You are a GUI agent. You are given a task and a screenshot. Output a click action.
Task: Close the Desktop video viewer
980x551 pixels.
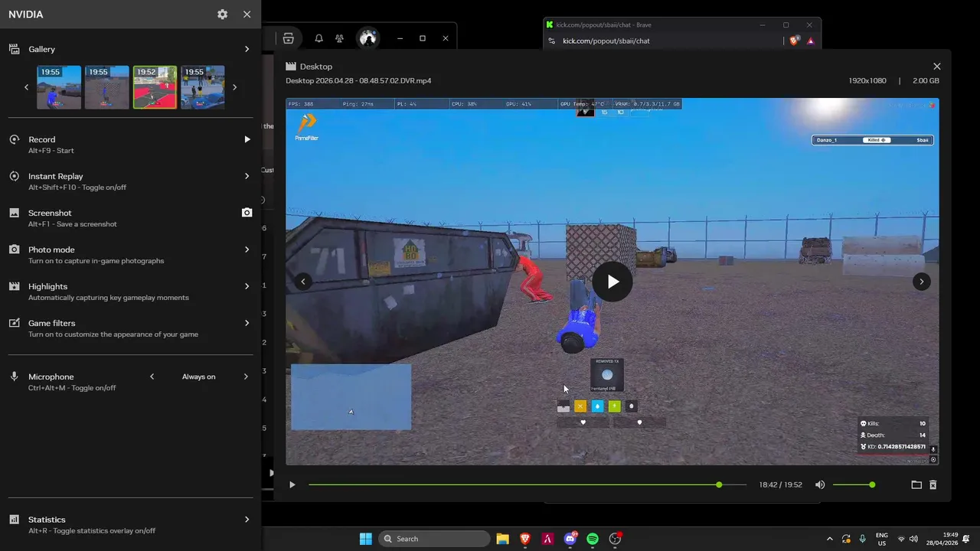click(x=936, y=67)
